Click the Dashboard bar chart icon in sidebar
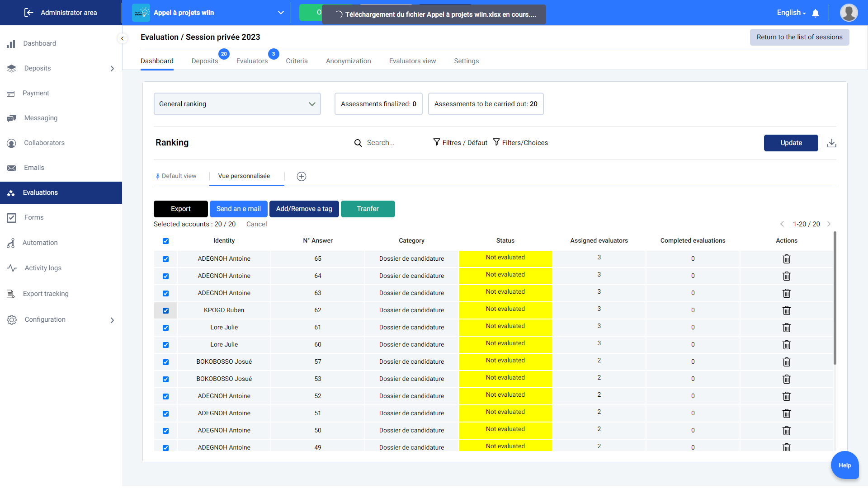The image size is (868, 488). coord(11,44)
